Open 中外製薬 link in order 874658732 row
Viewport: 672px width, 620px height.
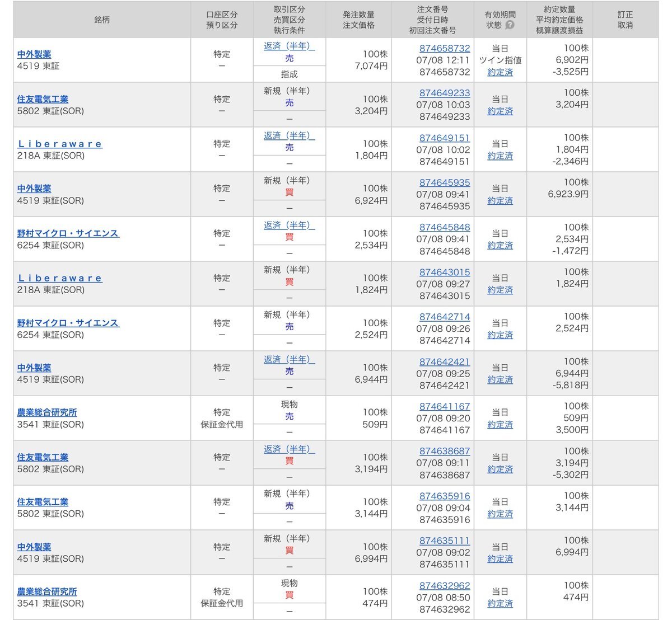[x=34, y=54]
